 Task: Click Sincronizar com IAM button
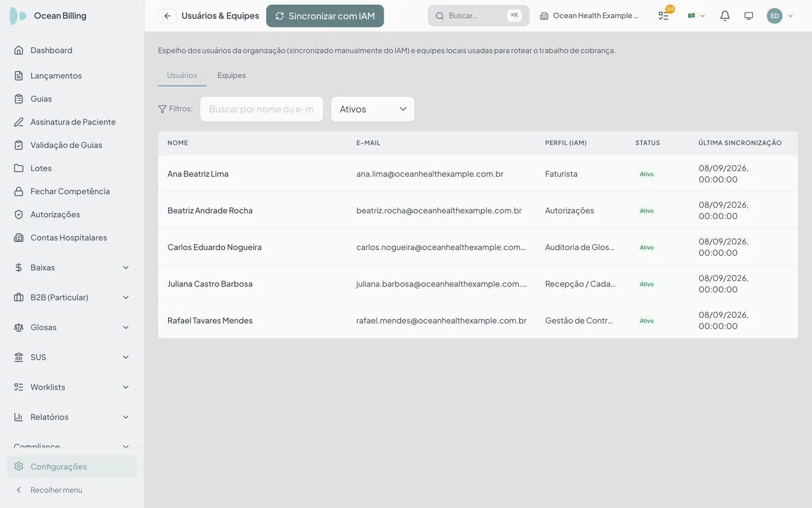pyautogui.click(x=325, y=16)
